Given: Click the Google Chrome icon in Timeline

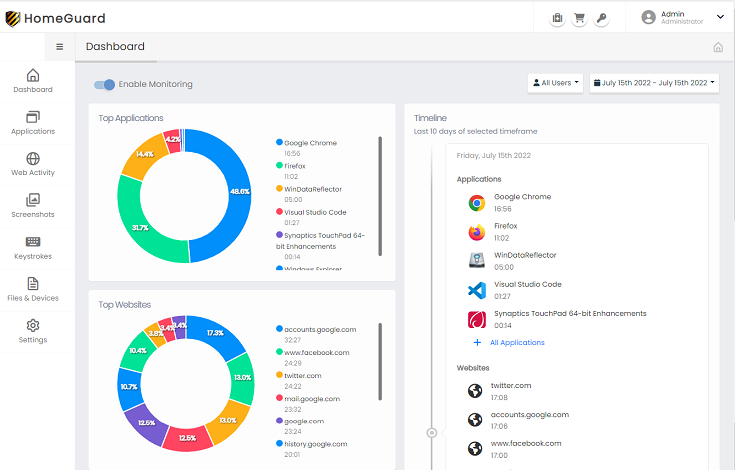Looking at the screenshot, I should point(477,203).
